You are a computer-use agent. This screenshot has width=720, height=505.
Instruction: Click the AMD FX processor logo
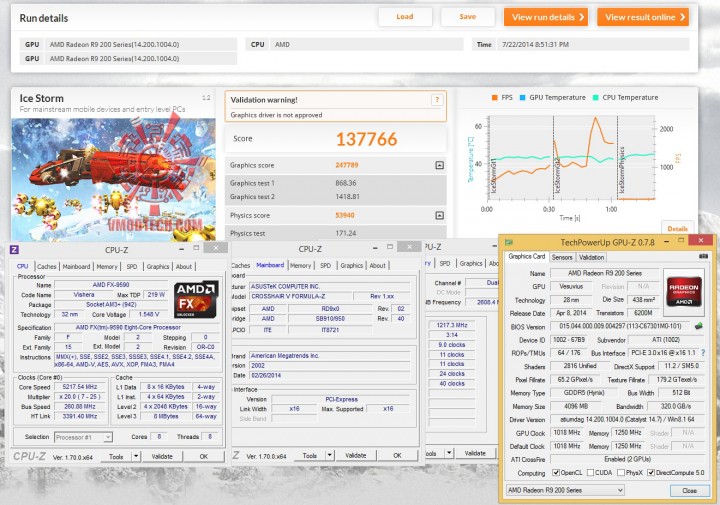(x=196, y=299)
